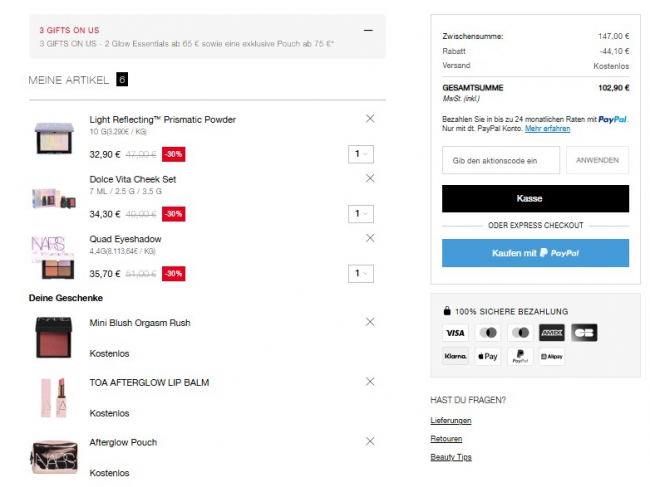Screen dimensions: 650x487
Task: Delete Quad Eyeshadow from the cart
Action: pyautogui.click(x=370, y=238)
